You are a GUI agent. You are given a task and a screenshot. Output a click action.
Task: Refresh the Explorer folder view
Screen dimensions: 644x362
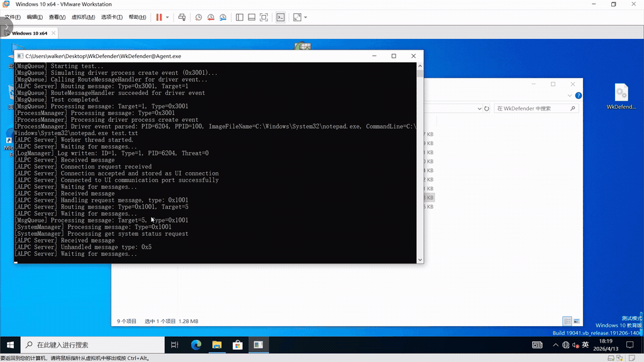click(487, 109)
